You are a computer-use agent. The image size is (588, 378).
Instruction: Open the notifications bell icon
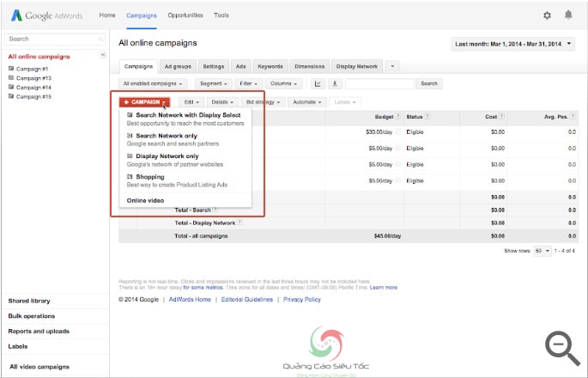pyautogui.click(x=568, y=15)
